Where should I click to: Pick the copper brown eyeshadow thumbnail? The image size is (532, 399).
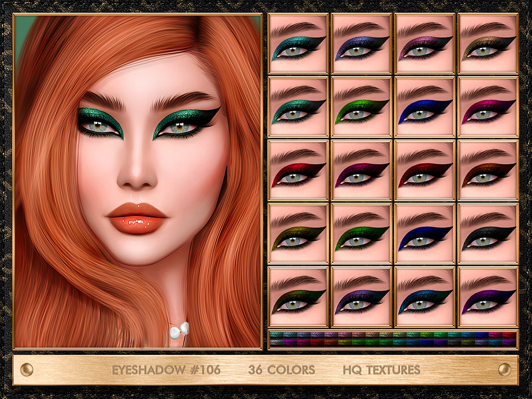[487, 170]
